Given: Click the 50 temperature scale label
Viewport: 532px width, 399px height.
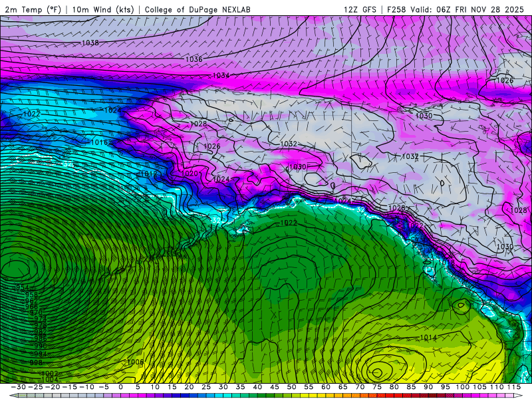Looking at the screenshot, I should pyautogui.click(x=292, y=387).
